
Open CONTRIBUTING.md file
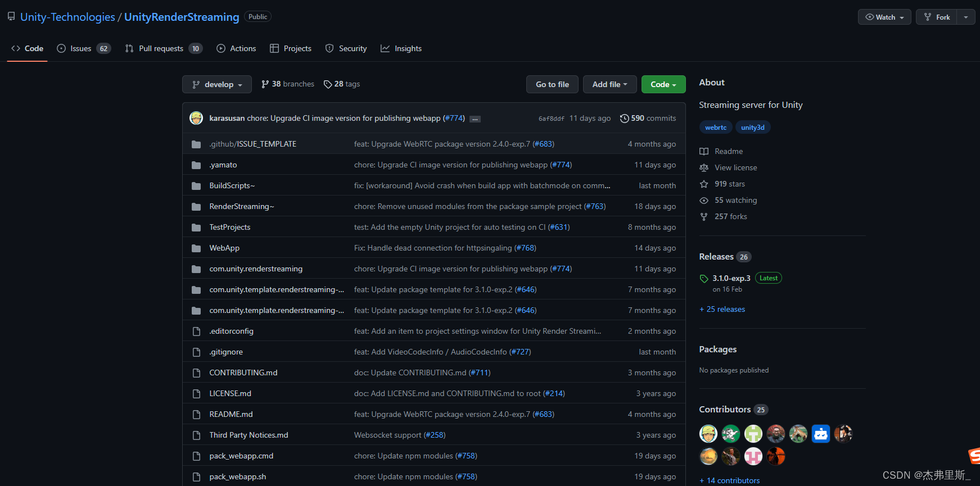pyautogui.click(x=243, y=373)
